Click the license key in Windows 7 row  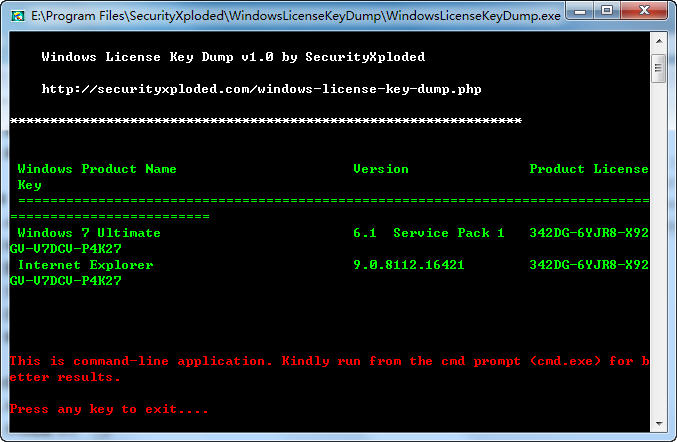pos(589,233)
